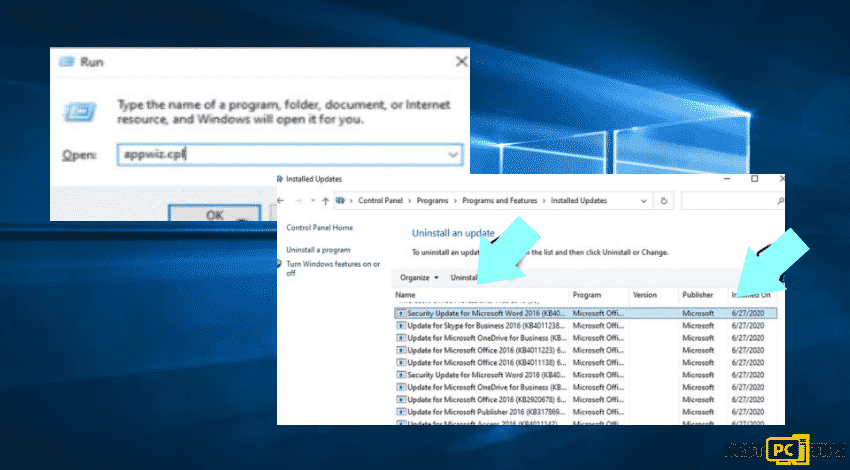
Task: Click the icon beside Office 2016 KB2920678 update
Action: tap(401, 400)
